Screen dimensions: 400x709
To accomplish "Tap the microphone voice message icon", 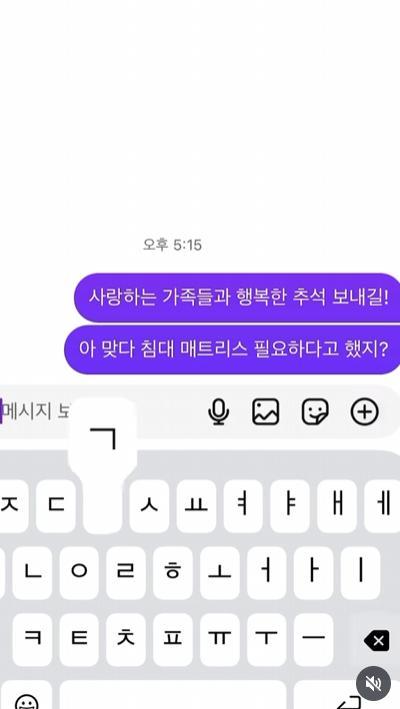I will (x=218, y=412).
